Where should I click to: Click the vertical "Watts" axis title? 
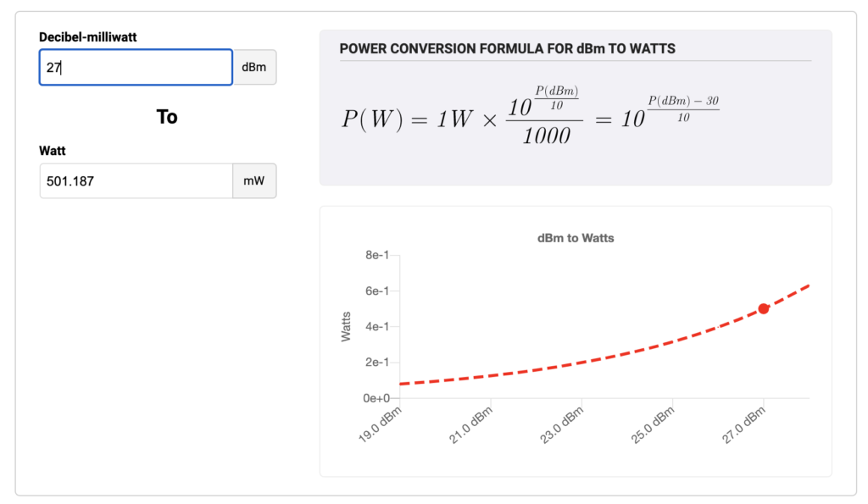[x=346, y=326]
